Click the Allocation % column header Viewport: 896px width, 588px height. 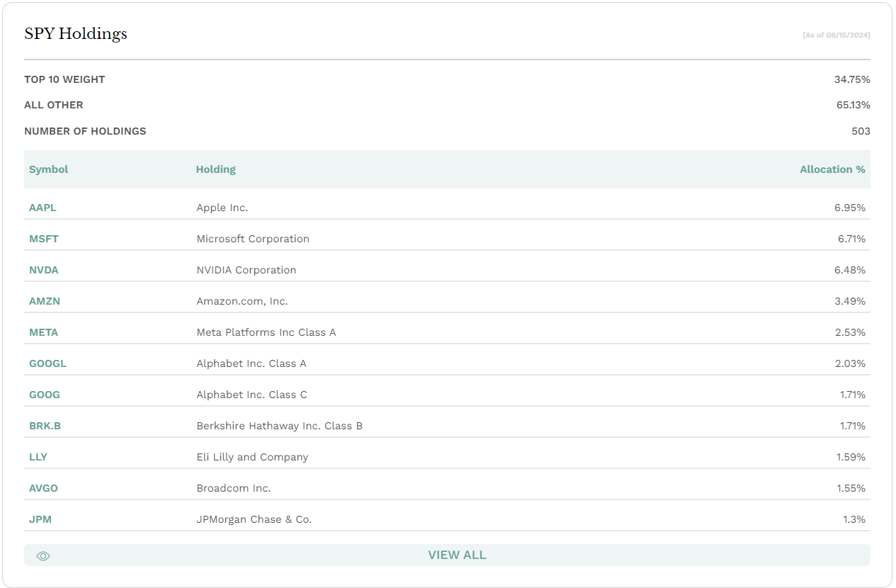[x=832, y=169]
